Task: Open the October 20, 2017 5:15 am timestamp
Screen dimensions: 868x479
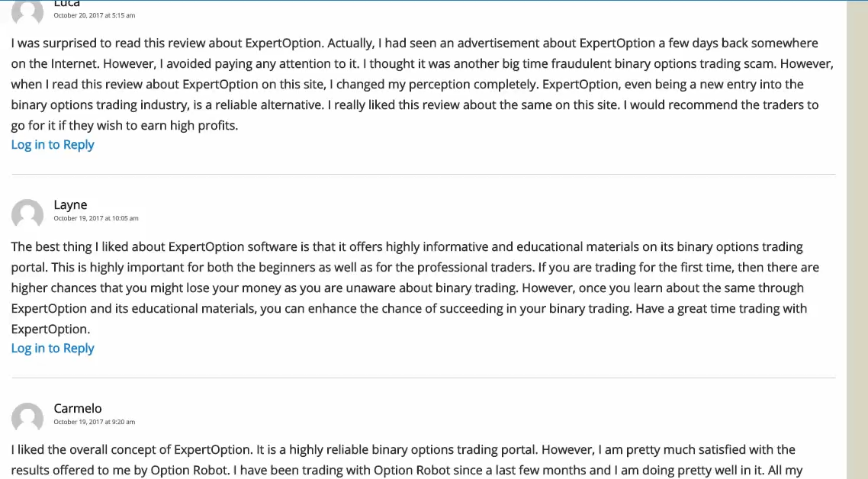Action: pyautogui.click(x=94, y=15)
